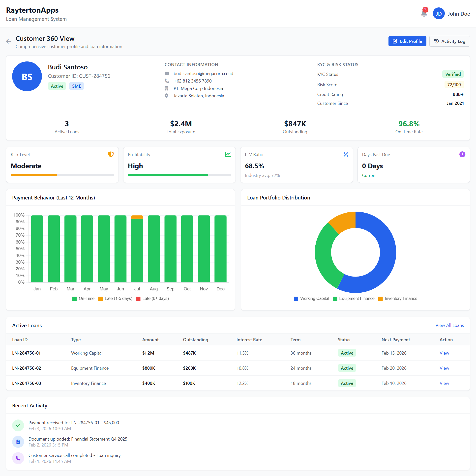Click the shield icon on the Risk Level card
This screenshot has width=476, height=476.
tap(111, 154)
